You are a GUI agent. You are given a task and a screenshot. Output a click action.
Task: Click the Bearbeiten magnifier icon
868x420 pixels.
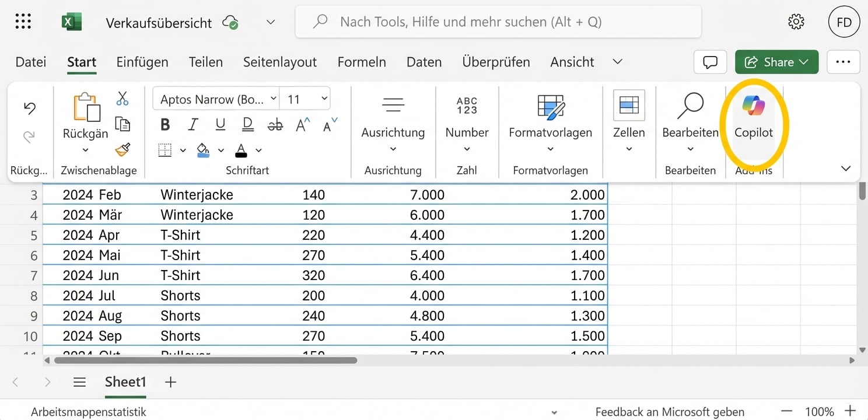click(x=690, y=105)
